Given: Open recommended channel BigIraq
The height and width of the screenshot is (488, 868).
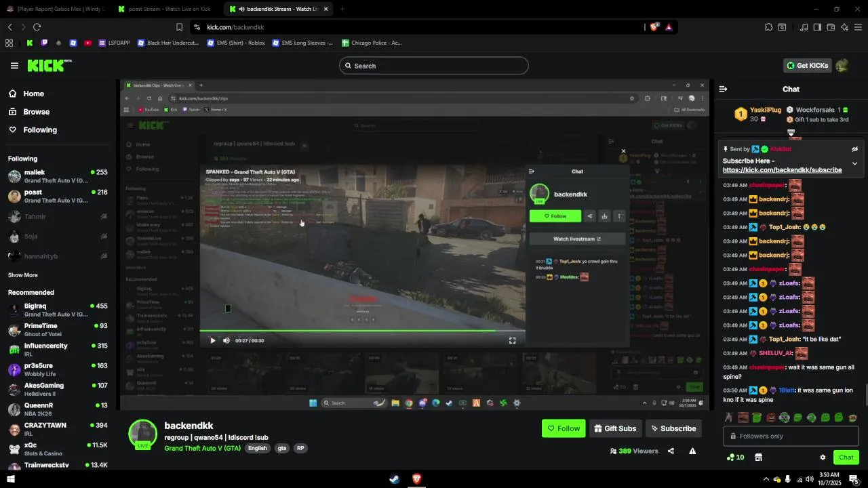Looking at the screenshot, I should 58,310.
